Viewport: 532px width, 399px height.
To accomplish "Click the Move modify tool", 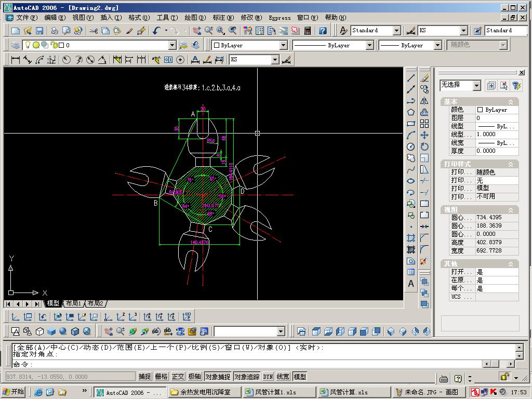I will tap(424, 135).
